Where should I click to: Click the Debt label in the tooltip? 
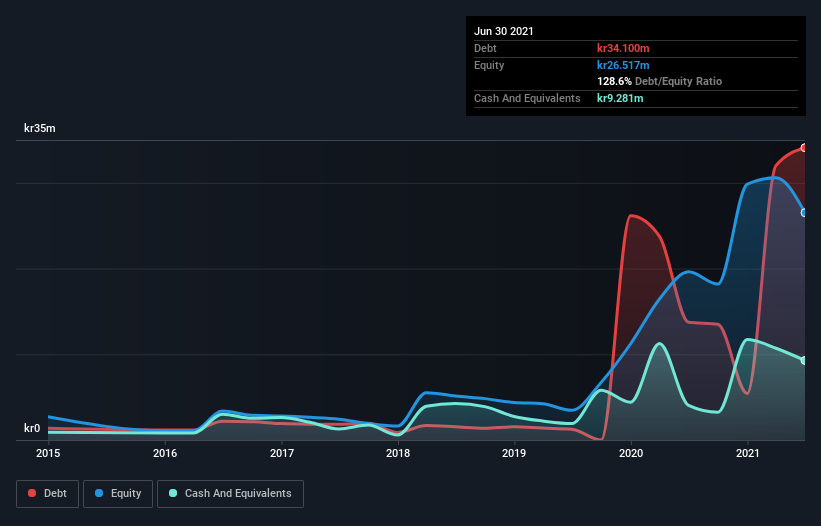point(485,48)
